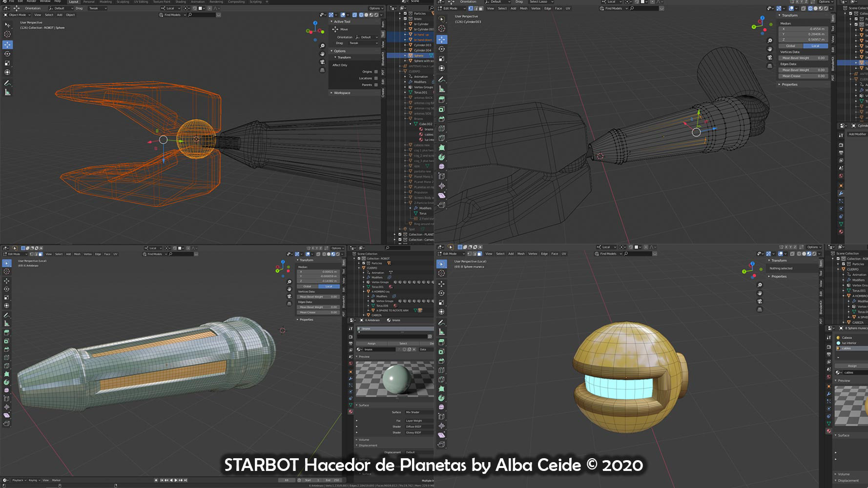868x488 pixels.
Task: Open Drag Tweak dropdown in Active Tool panel
Action: (x=363, y=43)
